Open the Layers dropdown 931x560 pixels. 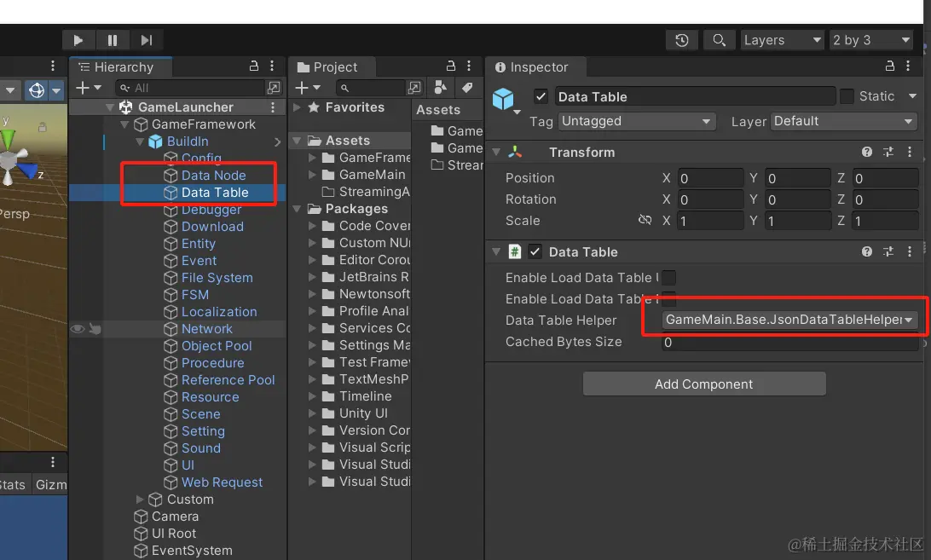782,40
